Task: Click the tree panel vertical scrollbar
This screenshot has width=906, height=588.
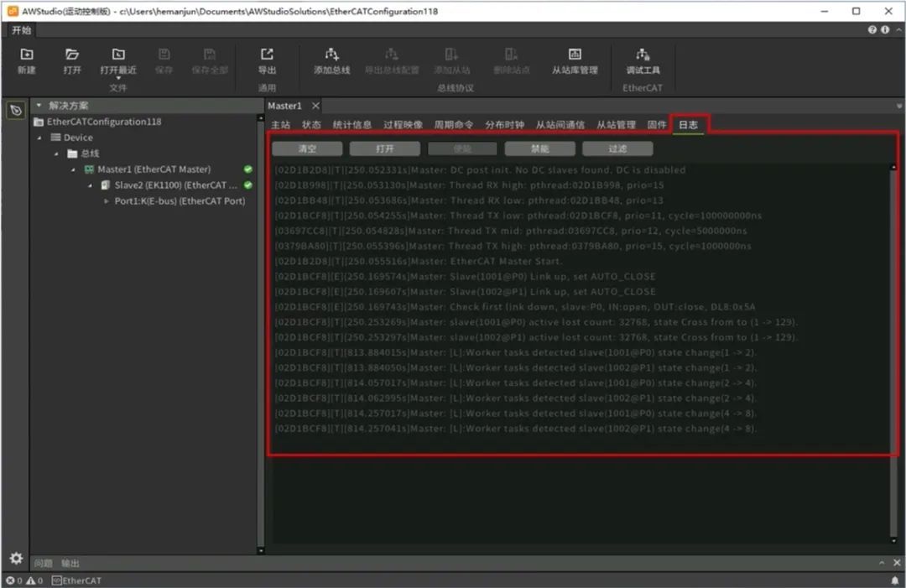Action: (x=261, y=333)
